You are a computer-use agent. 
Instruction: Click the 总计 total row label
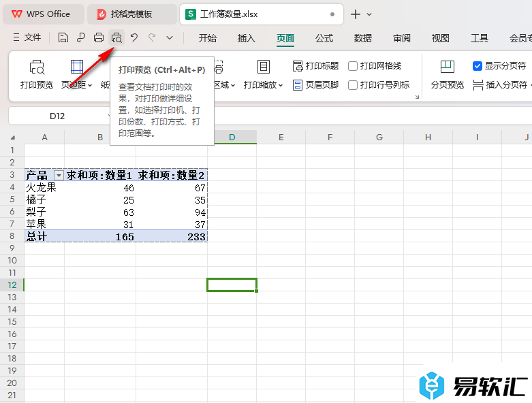coord(44,236)
